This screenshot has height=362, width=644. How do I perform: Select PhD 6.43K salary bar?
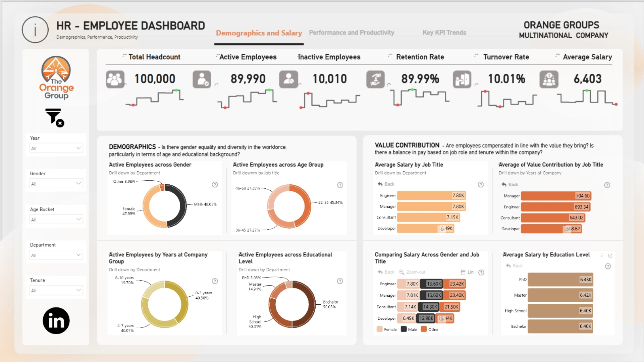[560, 280]
